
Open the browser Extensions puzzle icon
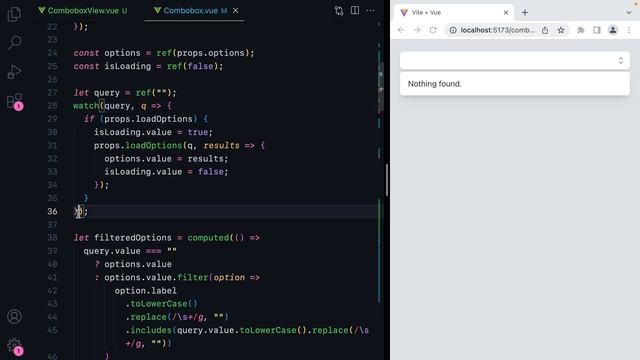[x=581, y=30]
